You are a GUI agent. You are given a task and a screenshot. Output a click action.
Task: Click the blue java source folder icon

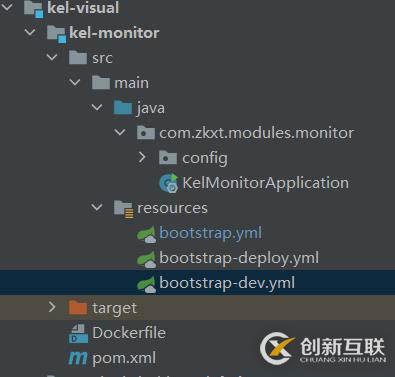(123, 108)
